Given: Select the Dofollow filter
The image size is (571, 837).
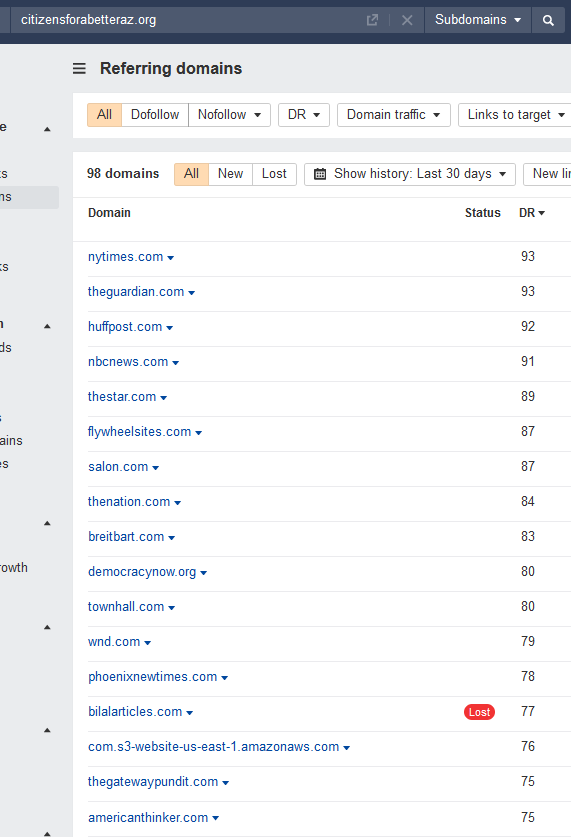Looking at the screenshot, I should tap(155, 115).
